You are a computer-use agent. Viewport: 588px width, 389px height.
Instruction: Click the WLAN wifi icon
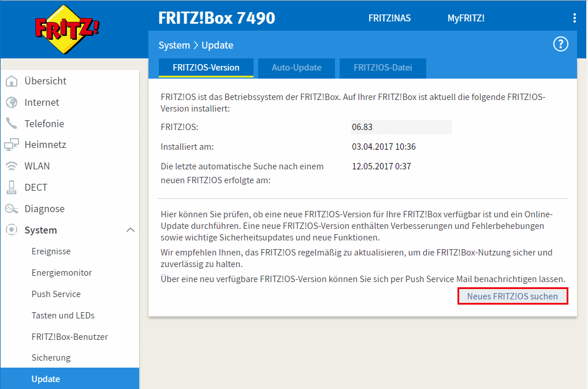[12, 166]
